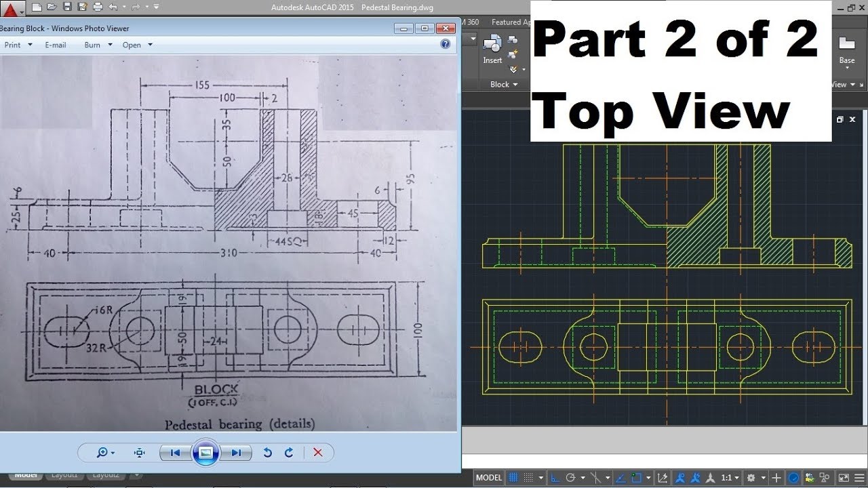Toggle snap mode in the status bar
Image resolution: width=868 pixels, height=488 pixels.
coord(528,478)
